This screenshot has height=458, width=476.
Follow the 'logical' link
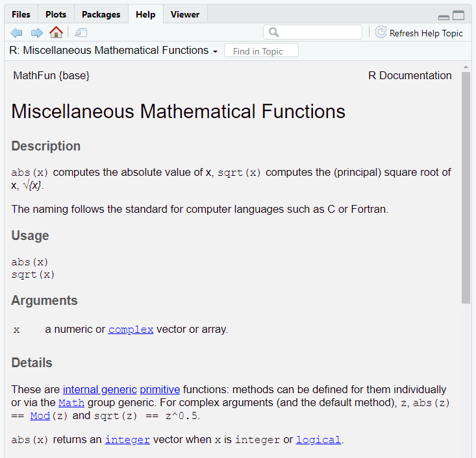(318, 440)
